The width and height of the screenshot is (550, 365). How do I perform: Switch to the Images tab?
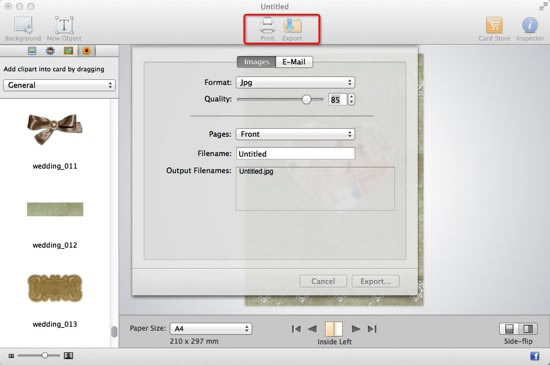click(256, 62)
